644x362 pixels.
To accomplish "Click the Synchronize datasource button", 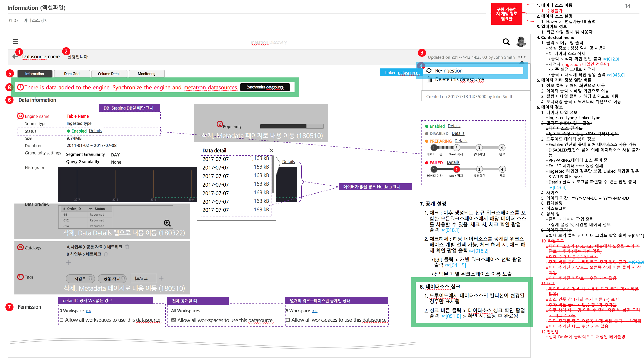I will 265,87.
